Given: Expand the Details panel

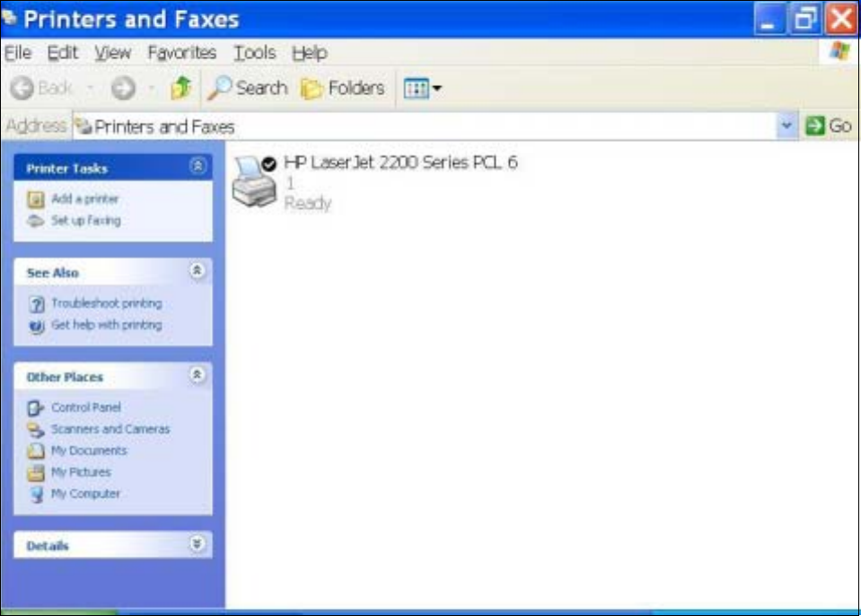Looking at the screenshot, I should pyautogui.click(x=198, y=543).
